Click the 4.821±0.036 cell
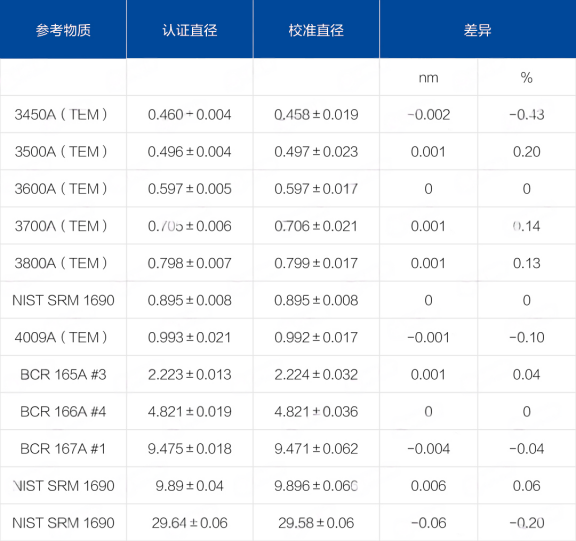 [x=316, y=411]
